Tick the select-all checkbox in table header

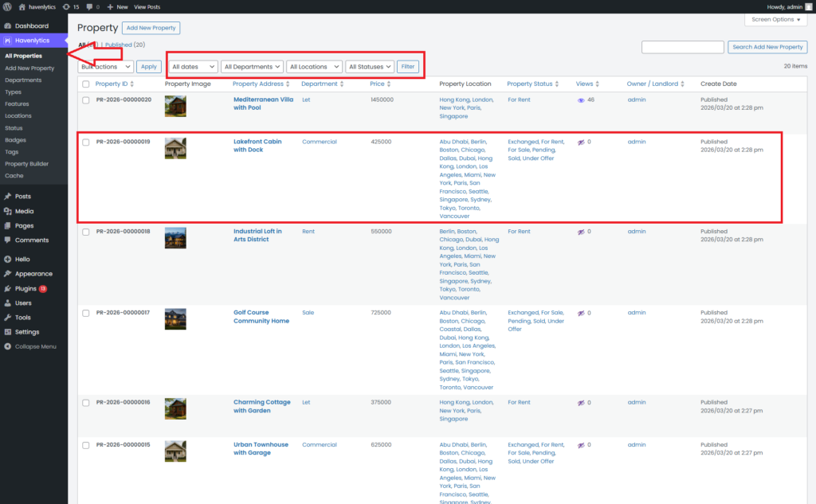tap(86, 84)
